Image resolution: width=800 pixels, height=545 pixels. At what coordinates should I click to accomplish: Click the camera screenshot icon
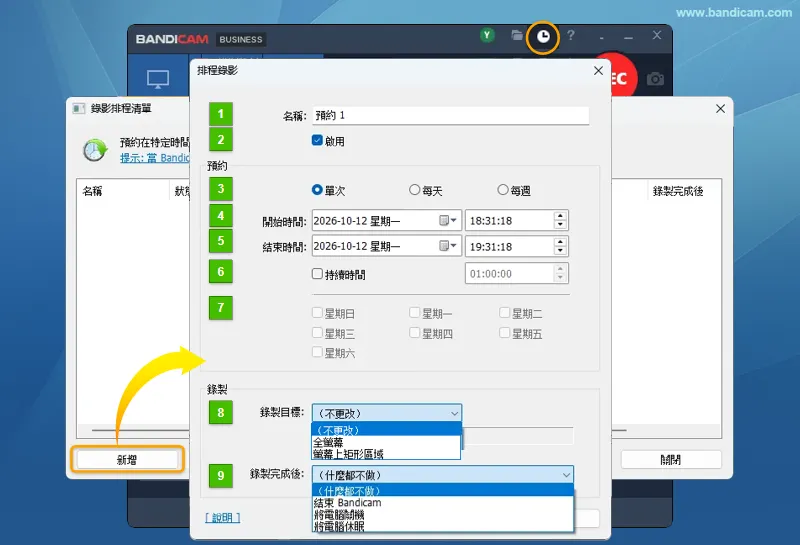(655, 79)
